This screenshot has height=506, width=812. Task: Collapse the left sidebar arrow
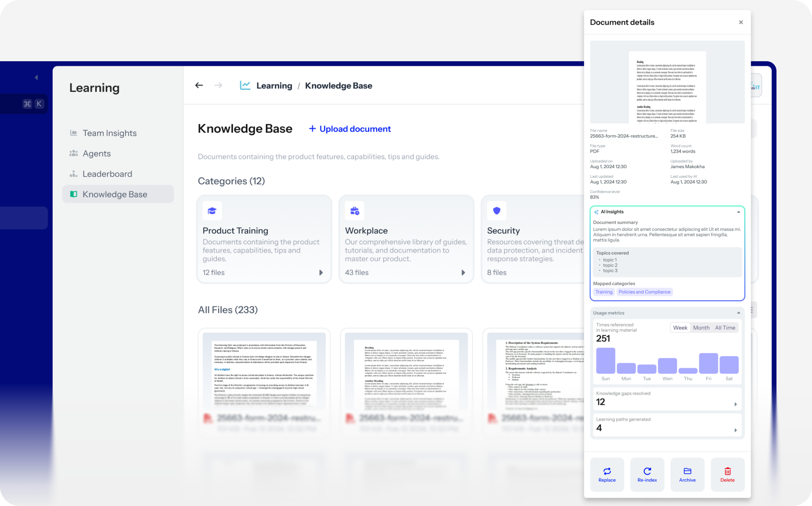click(x=36, y=77)
